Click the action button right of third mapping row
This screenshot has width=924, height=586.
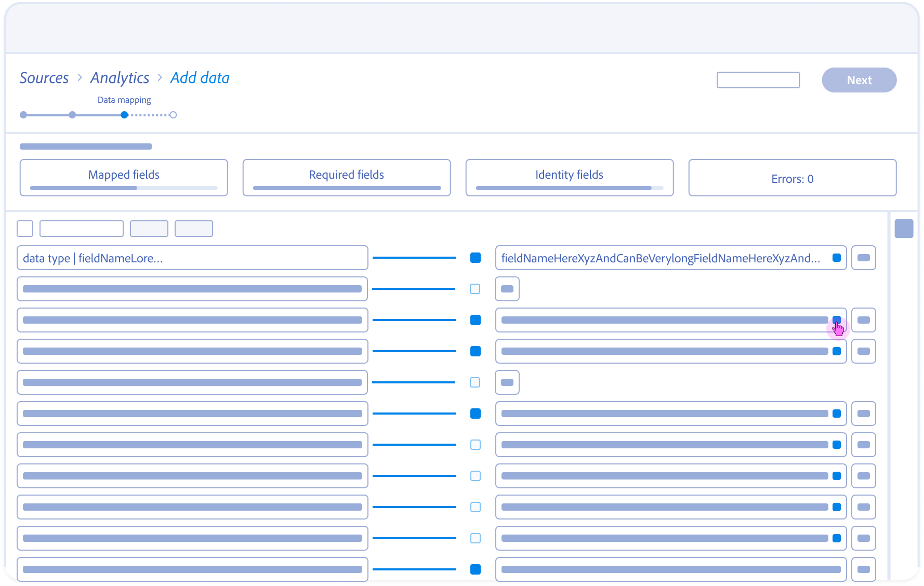(x=863, y=320)
